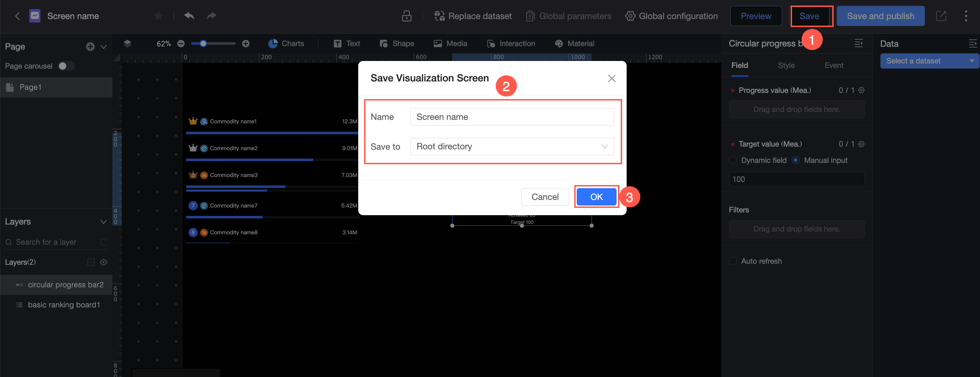
Task: Open the Select a dataset dropdown
Action: pos(929,61)
